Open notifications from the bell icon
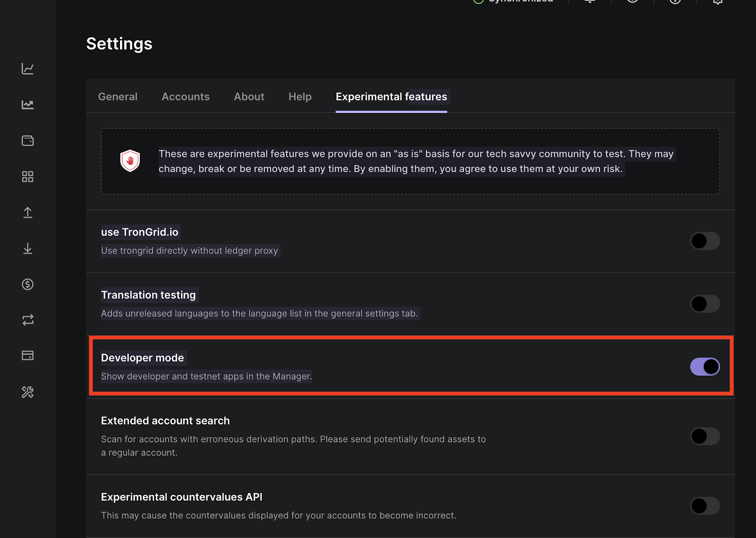This screenshot has height=538, width=756. point(589,2)
